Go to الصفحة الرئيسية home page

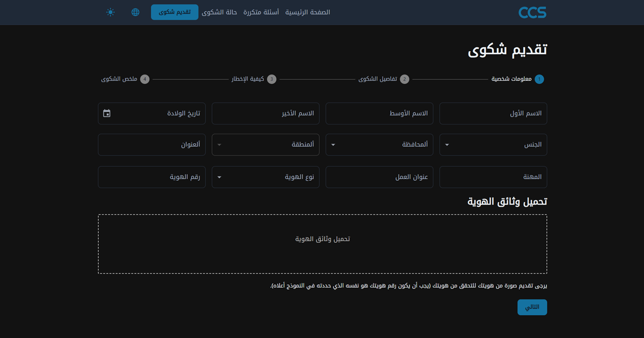[x=308, y=12]
